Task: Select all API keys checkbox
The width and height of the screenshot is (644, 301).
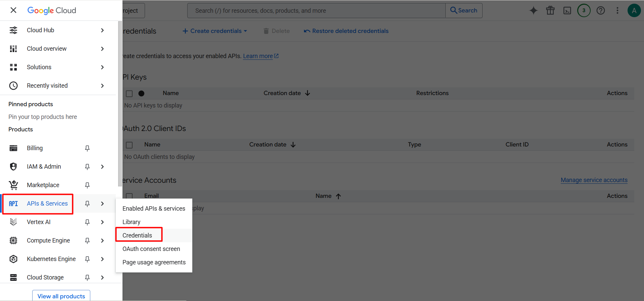Action: [x=129, y=94]
